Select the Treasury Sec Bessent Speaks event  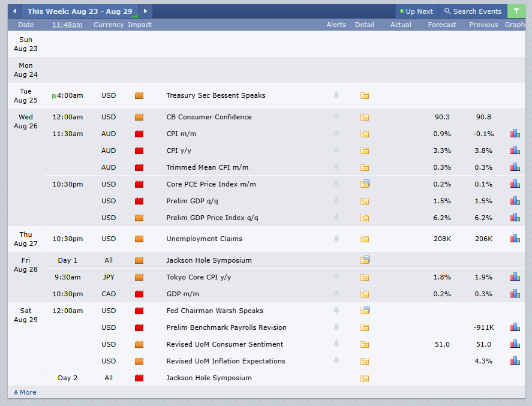tap(216, 95)
